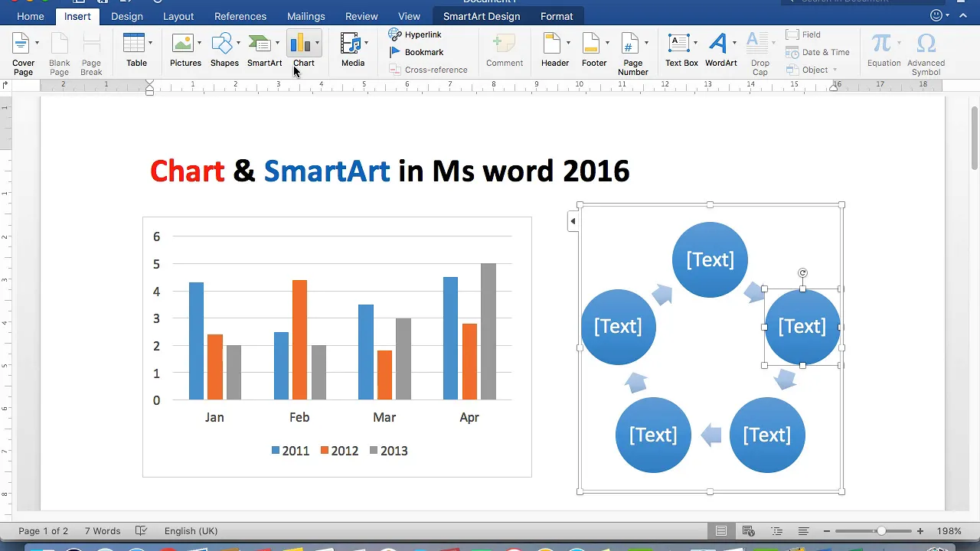The height and width of the screenshot is (551, 980).
Task: Click the vertical scrollbar thumb
Action: [975, 138]
